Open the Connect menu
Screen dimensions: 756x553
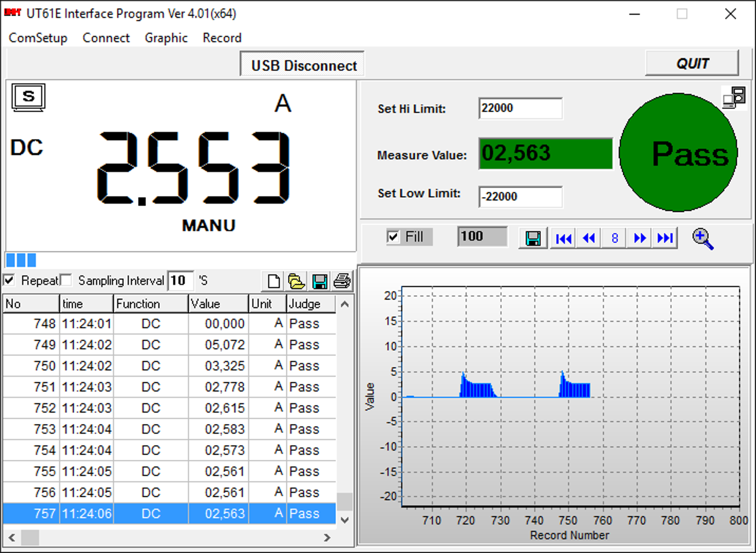106,38
